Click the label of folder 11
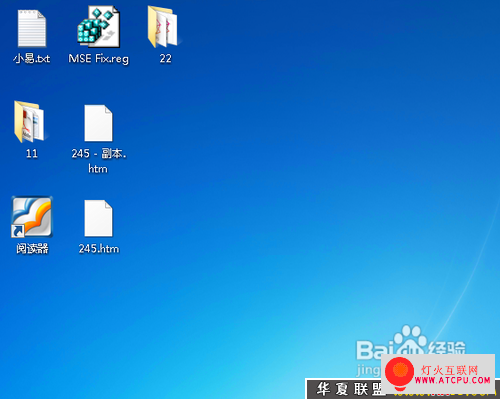 pos(32,154)
